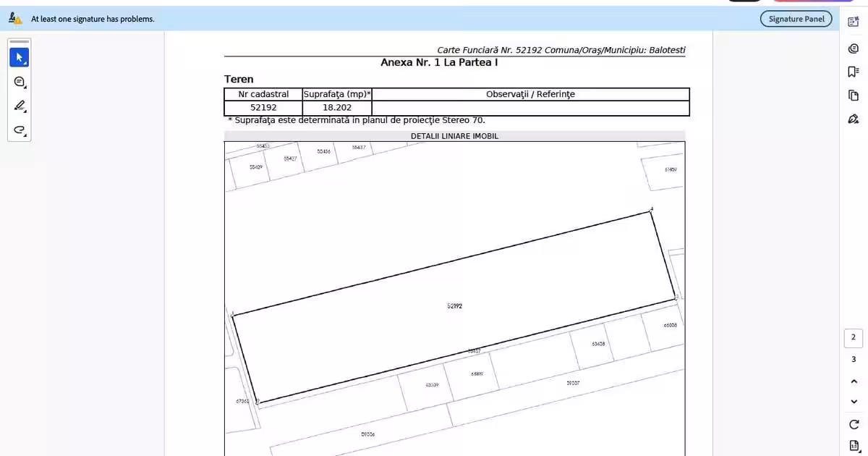The image size is (868, 456).
Task: Select the arrow selection tool
Action: click(20, 56)
